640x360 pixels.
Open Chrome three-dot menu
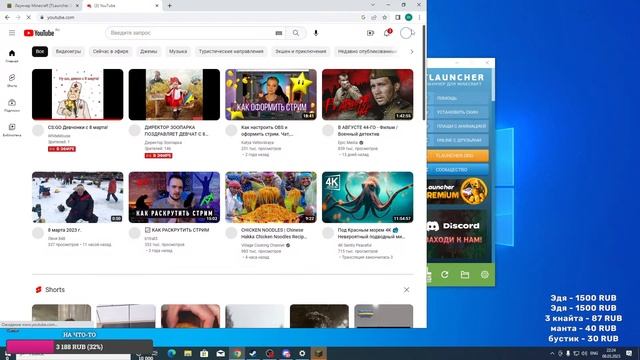(419, 17)
